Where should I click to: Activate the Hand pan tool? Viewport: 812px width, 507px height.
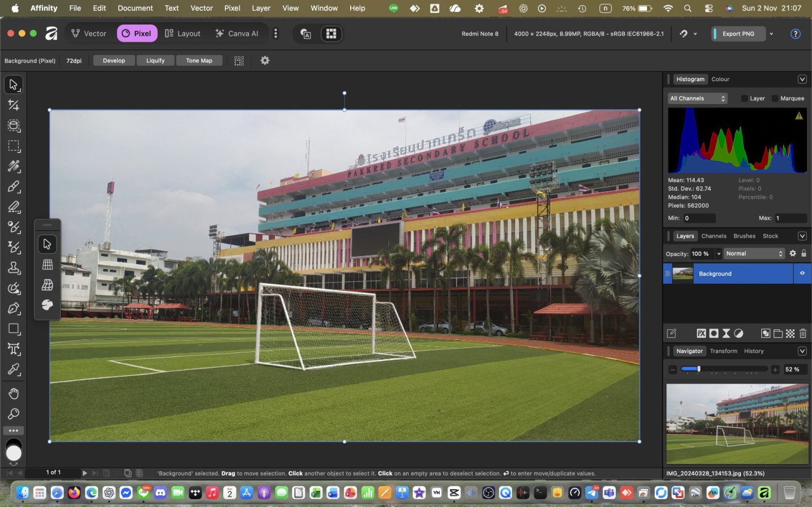tap(14, 393)
